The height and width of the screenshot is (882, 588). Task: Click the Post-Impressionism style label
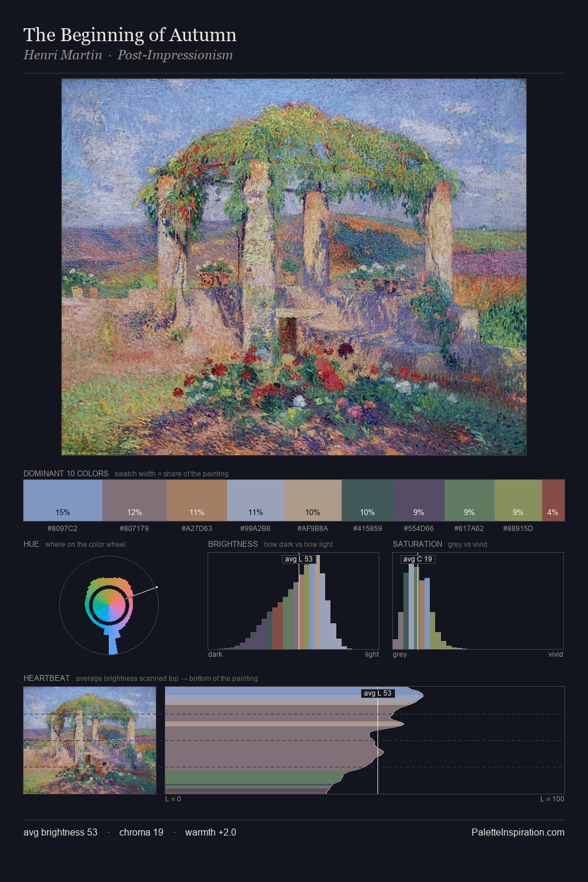pyautogui.click(x=175, y=55)
